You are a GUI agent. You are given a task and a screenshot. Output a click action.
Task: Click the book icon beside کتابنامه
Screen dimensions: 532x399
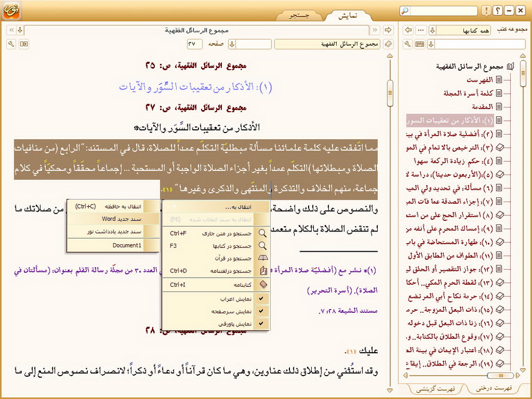(x=263, y=285)
